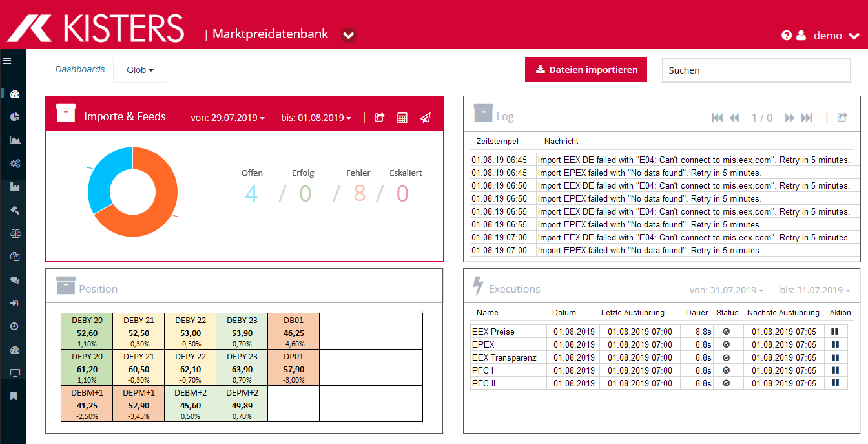Click the export icon in the Log panel
The width and height of the screenshot is (868, 444).
click(x=842, y=118)
